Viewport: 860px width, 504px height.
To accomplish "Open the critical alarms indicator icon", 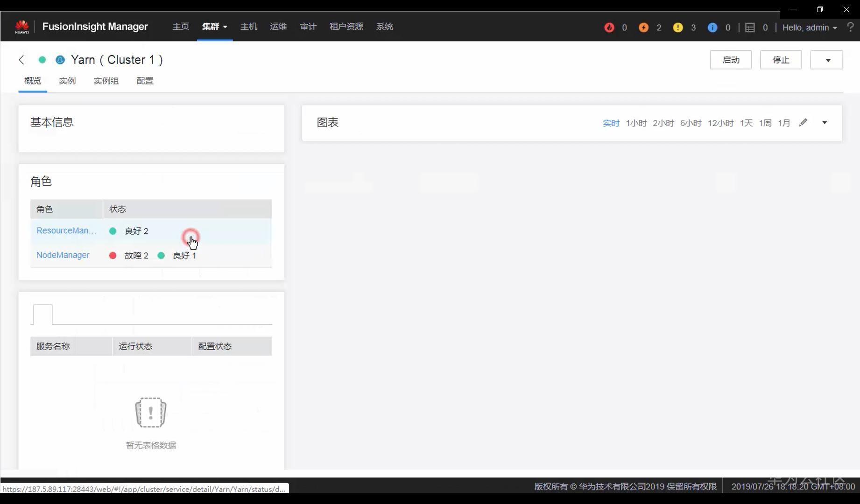I will (609, 27).
